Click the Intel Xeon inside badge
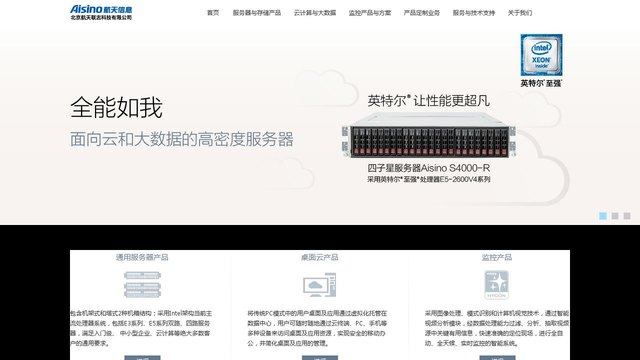Screen dimensions: 640x360 click(x=541, y=55)
